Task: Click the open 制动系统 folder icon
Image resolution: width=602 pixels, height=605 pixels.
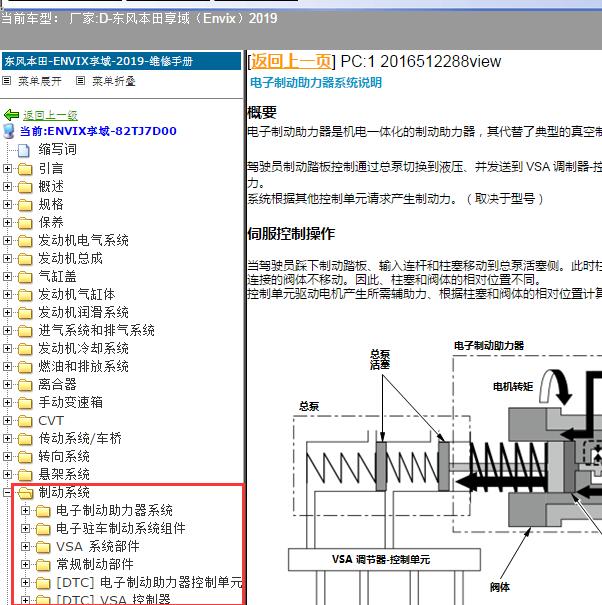Action: (x=26, y=493)
